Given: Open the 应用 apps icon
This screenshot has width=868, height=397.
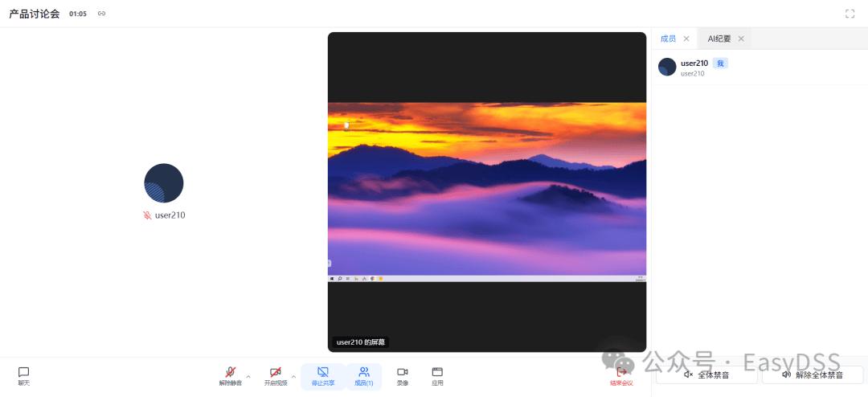Looking at the screenshot, I should 437,377.
